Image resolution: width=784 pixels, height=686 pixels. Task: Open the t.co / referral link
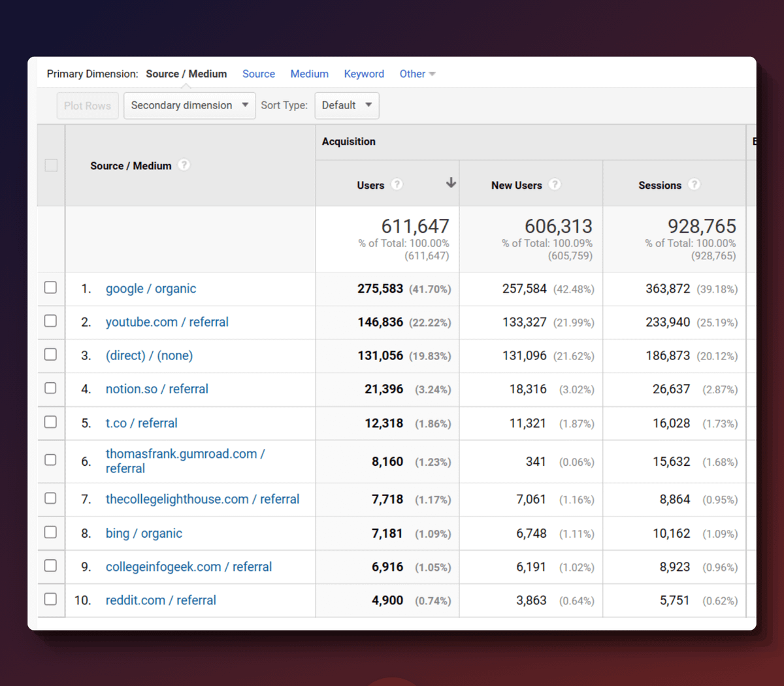coord(142,423)
